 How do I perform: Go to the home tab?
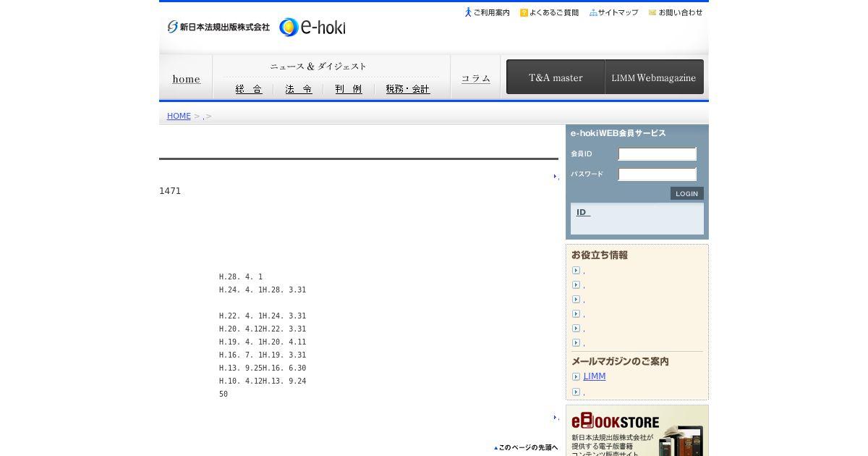click(x=186, y=79)
